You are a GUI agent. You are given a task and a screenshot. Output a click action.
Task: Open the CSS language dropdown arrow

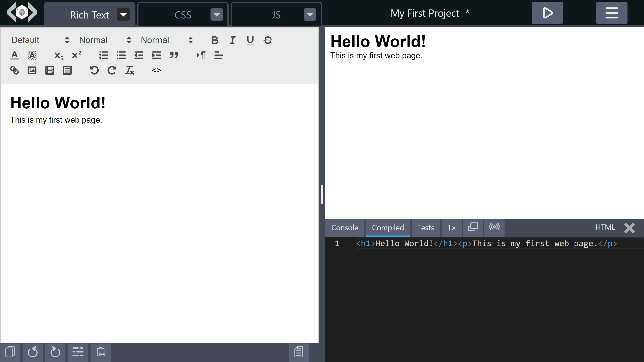tap(217, 14)
